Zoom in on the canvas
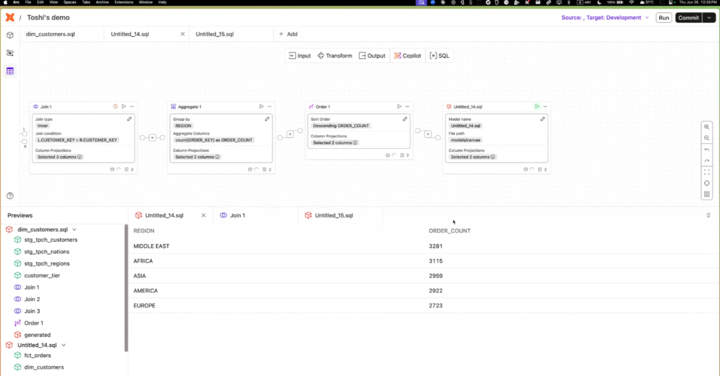This screenshot has height=376, width=720. 707,127
